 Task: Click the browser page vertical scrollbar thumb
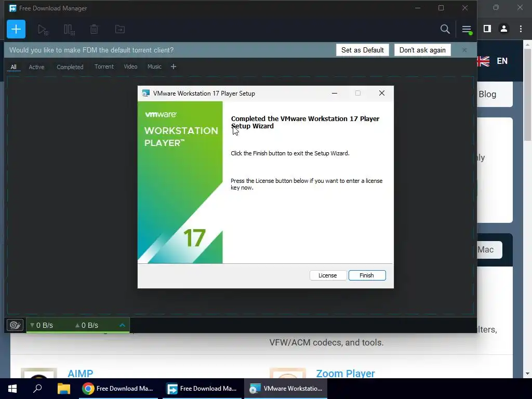click(x=527, y=95)
